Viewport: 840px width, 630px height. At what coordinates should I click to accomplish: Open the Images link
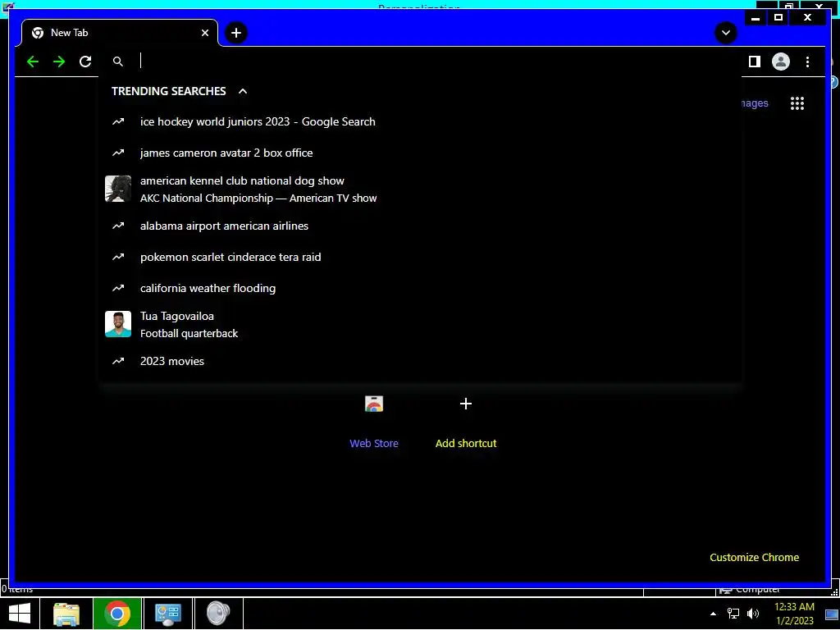(x=755, y=103)
